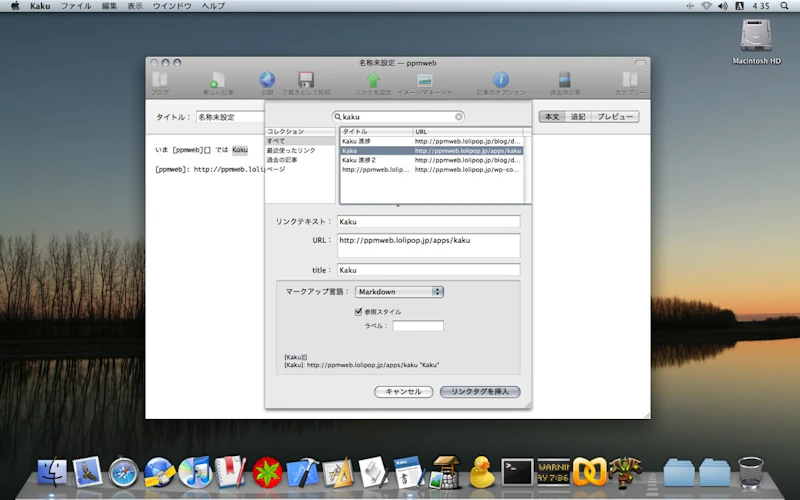Open Safari from the Dock
800x500 pixels.
pyautogui.click(x=123, y=470)
